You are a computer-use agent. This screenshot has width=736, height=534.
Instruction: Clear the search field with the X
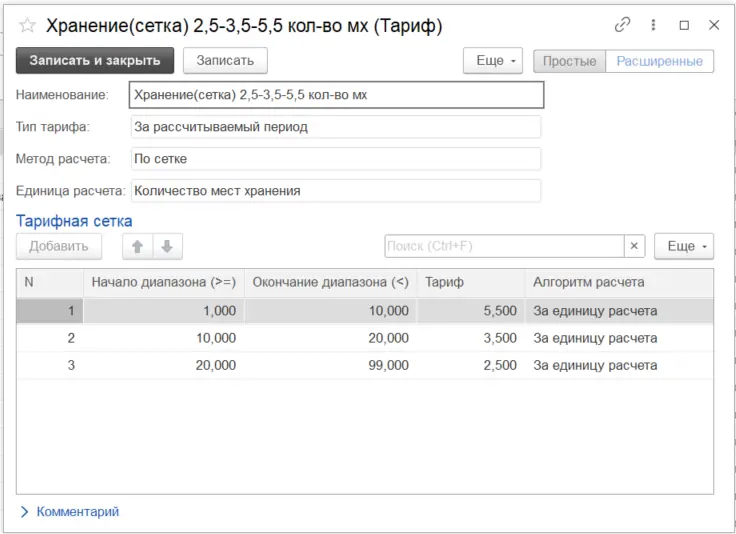pyautogui.click(x=634, y=246)
